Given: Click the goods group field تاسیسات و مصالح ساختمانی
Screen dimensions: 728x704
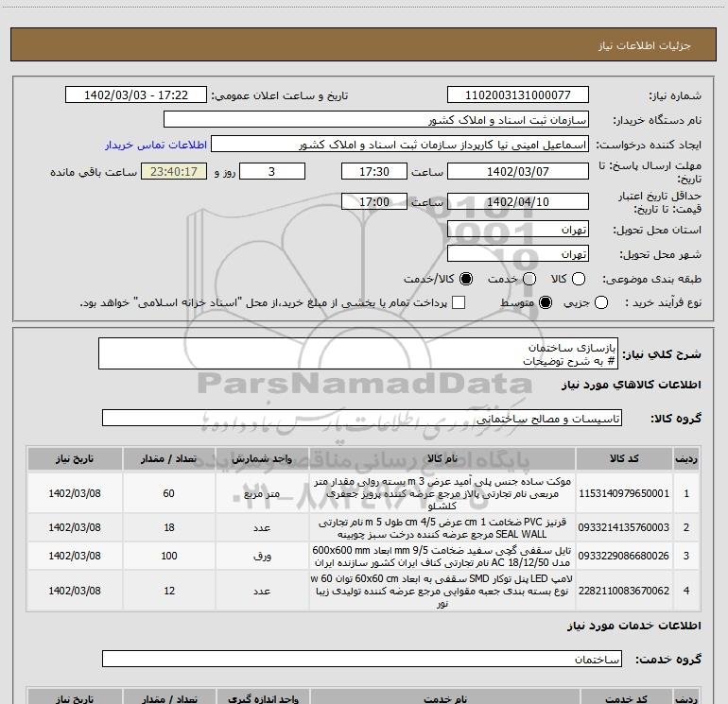Looking at the screenshot, I should [x=362, y=418].
